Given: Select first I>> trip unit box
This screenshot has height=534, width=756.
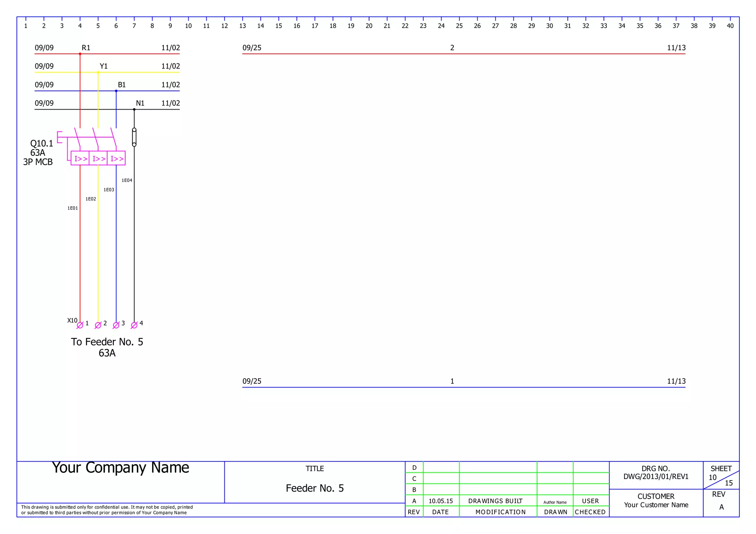Looking at the screenshot, I should pyautogui.click(x=80, y=158).
